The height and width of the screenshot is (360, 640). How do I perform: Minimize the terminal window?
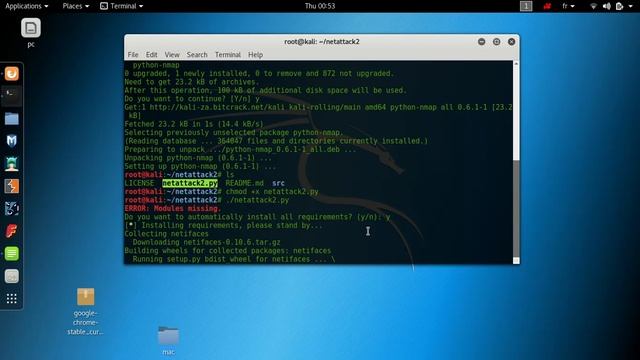pyautogui.click(x=482, y=42)
